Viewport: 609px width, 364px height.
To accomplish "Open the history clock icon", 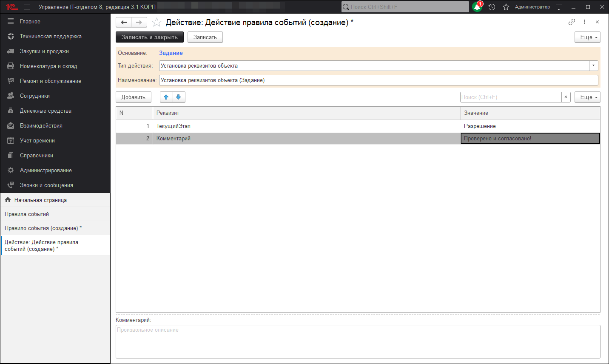I will [492, 7].
